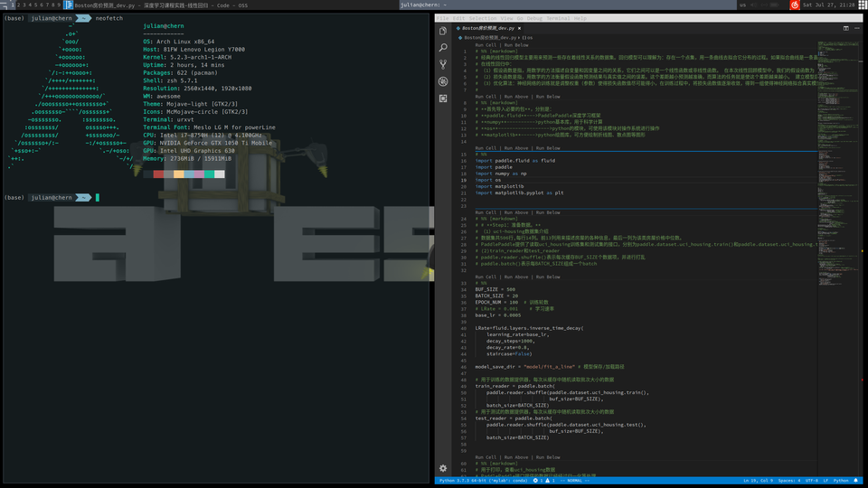
Task: Click Run Below above line 1
Action: pyautogui.click(x=516, y=45)
